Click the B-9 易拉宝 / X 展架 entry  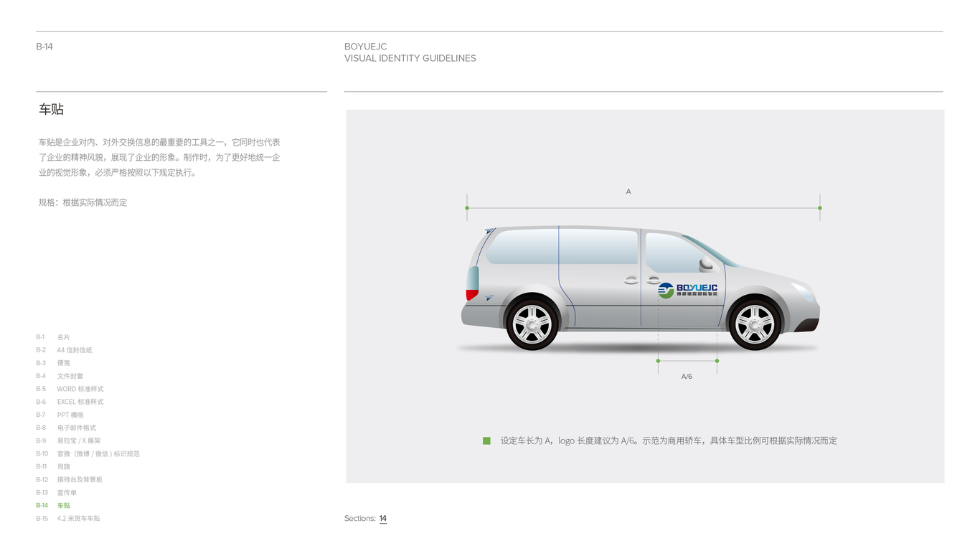point(68,441)
